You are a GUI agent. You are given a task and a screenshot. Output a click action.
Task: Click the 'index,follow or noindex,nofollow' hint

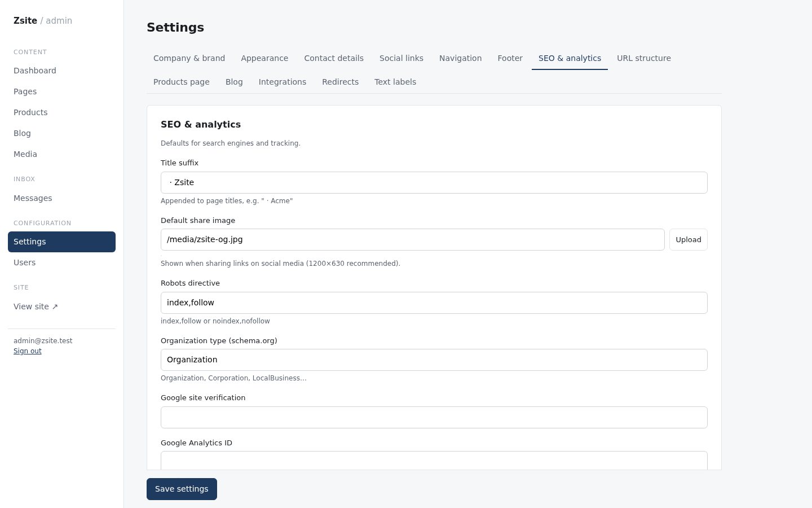pos(215,321)
